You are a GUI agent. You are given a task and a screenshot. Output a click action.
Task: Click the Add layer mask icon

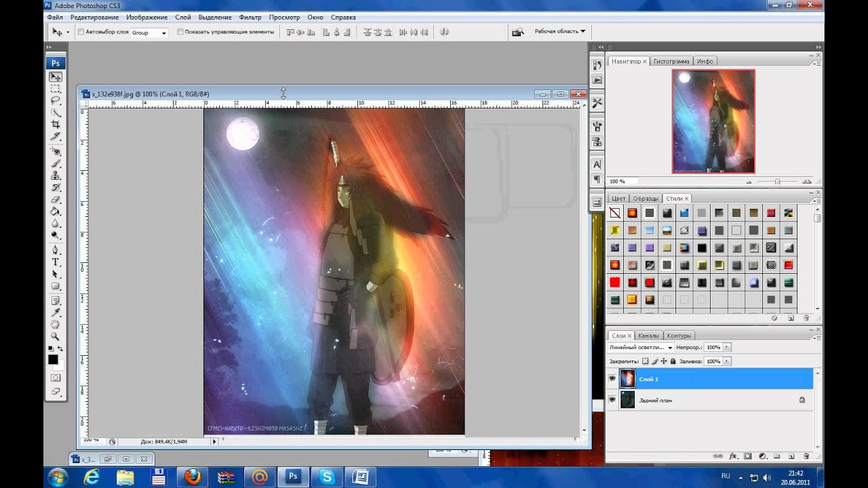[x=748, y=456]
